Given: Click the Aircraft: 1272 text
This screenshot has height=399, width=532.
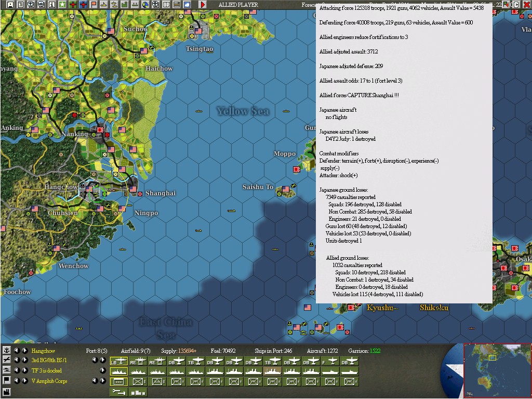Looking at the screenshot, I should point(322,351).
